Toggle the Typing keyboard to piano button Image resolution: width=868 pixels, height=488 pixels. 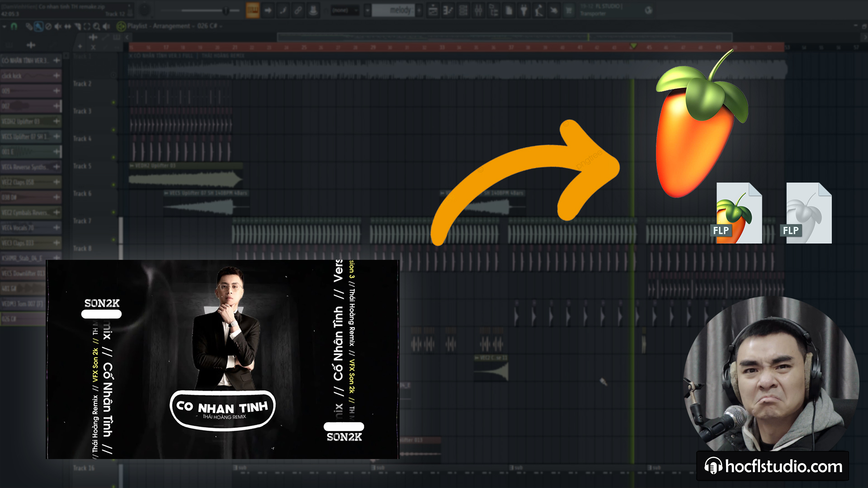(253, 10)
